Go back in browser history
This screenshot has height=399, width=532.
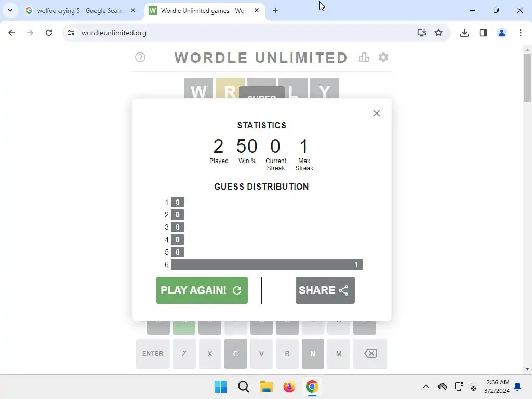pyautogui.click(x=11, y=33)
